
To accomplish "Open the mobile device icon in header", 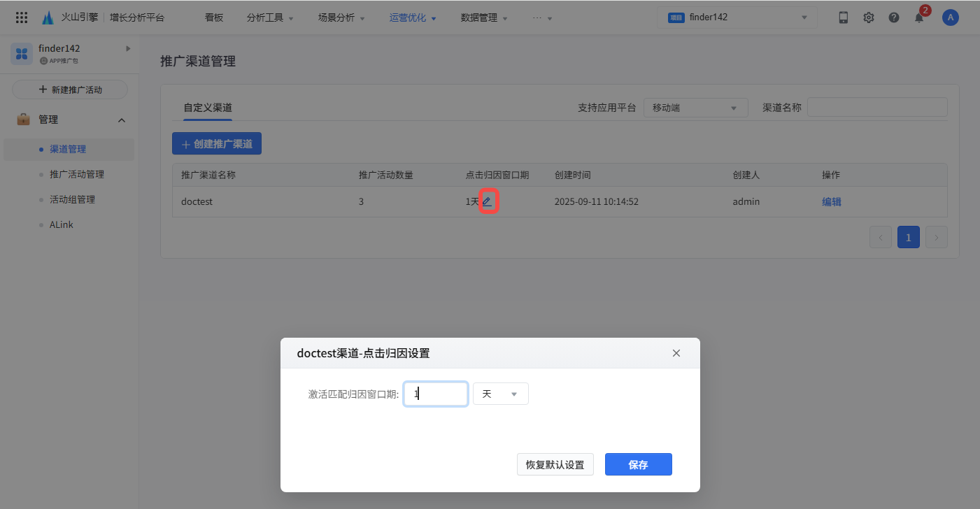I will (x=844, y=17).
